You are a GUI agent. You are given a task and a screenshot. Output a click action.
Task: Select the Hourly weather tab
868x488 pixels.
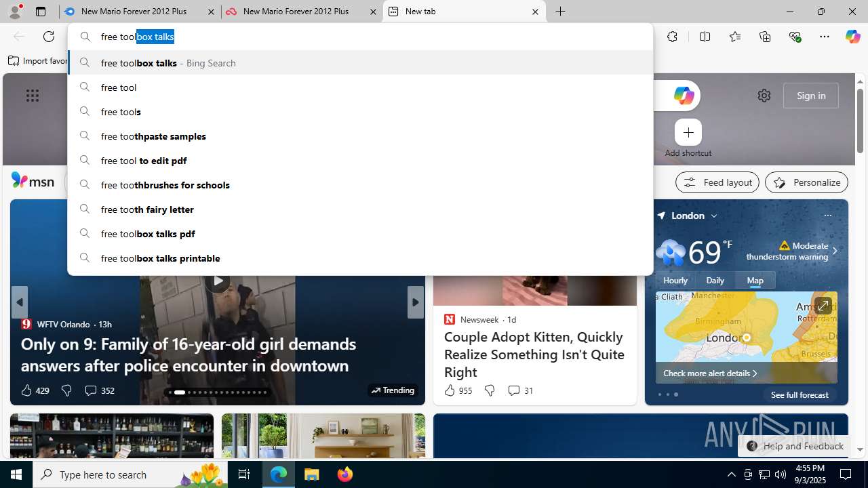tap(675, 281)
